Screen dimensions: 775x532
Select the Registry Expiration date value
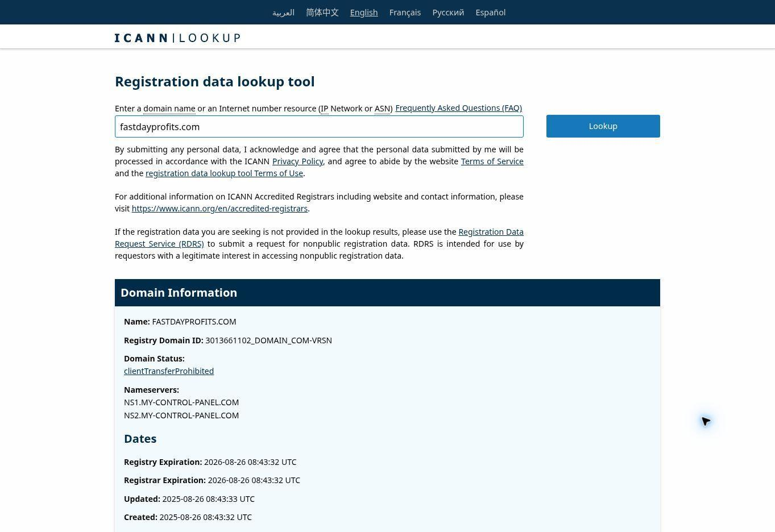tap(250, 462)
